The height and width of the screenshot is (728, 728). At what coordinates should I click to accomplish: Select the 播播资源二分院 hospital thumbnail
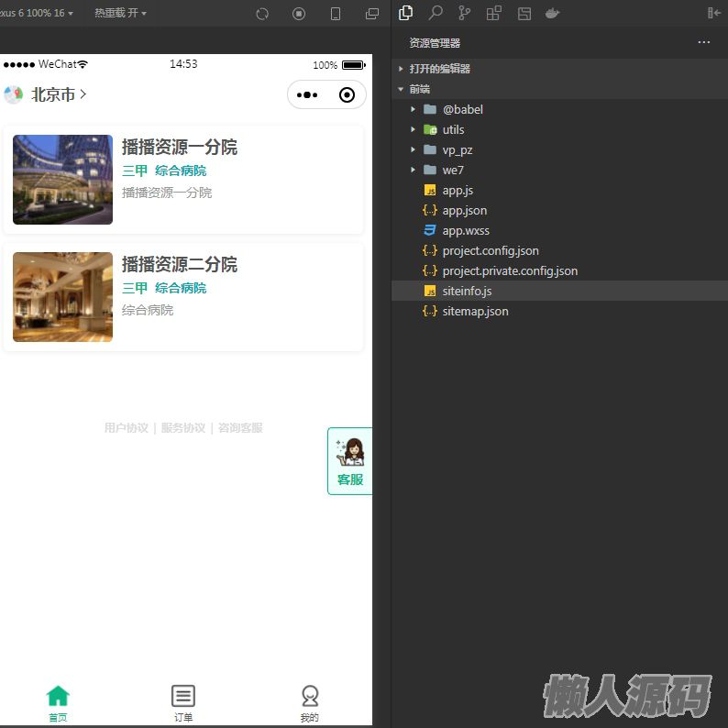(62, 297)
